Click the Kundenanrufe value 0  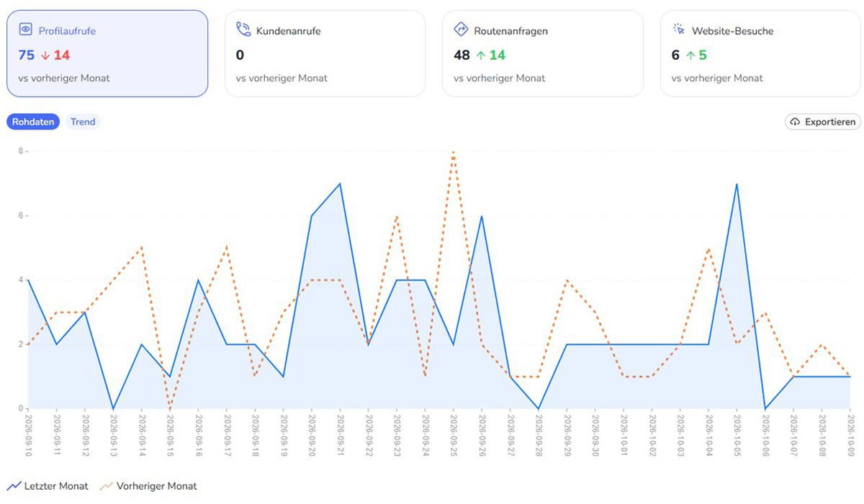(x=240, y=55)
